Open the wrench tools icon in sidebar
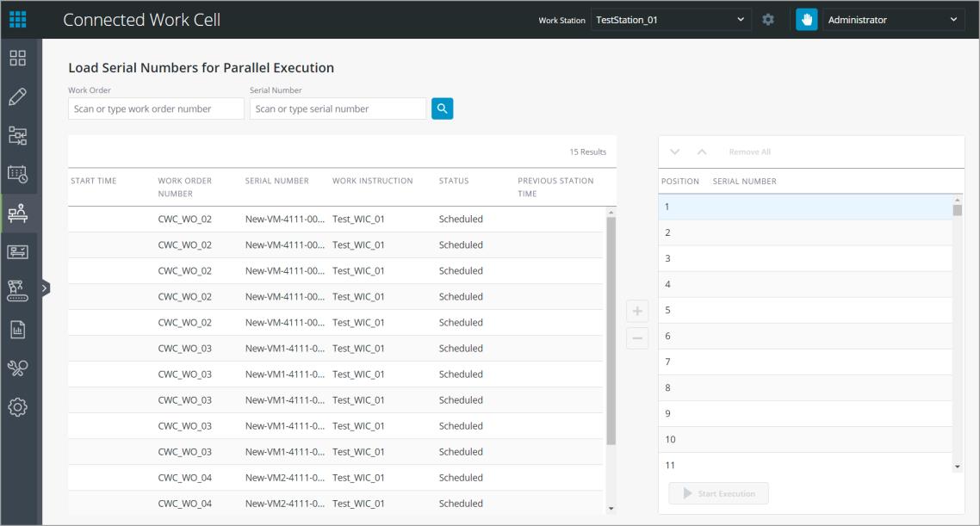This screenshot has height=526, width=980. coord(17,368)
